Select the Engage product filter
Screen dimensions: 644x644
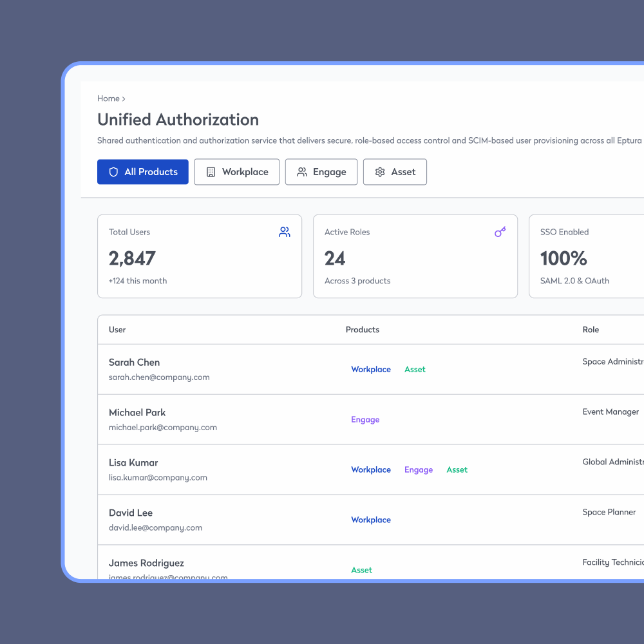point(321,172)
